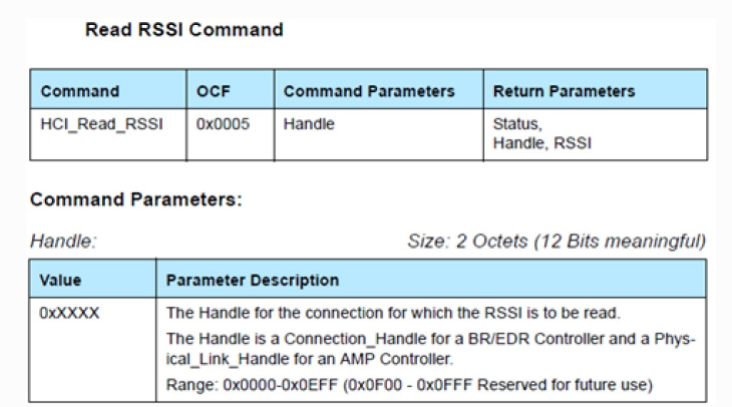Click the bold "Command Parameters:" section heading
The height and width of the screenshot is (407, 732).
(x=136, y=200)
